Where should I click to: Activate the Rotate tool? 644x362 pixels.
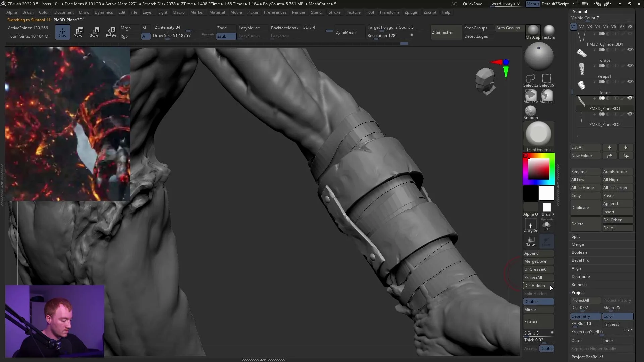pos(111,32)
